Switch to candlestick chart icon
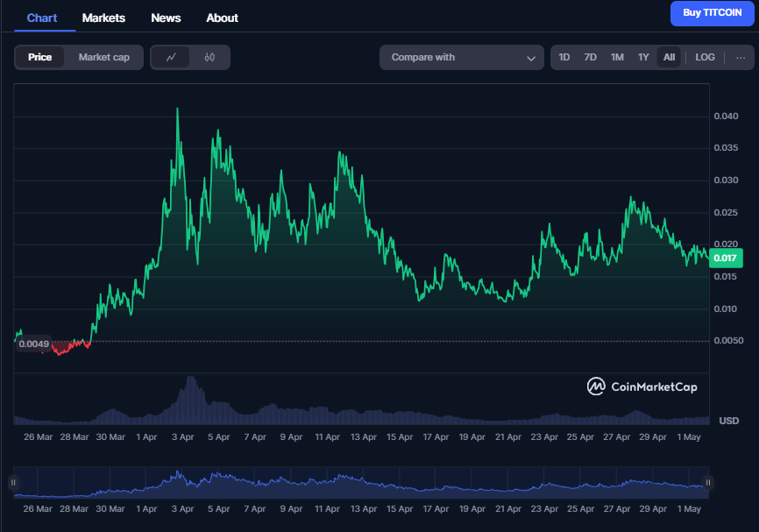 click(x=209, y=57)
